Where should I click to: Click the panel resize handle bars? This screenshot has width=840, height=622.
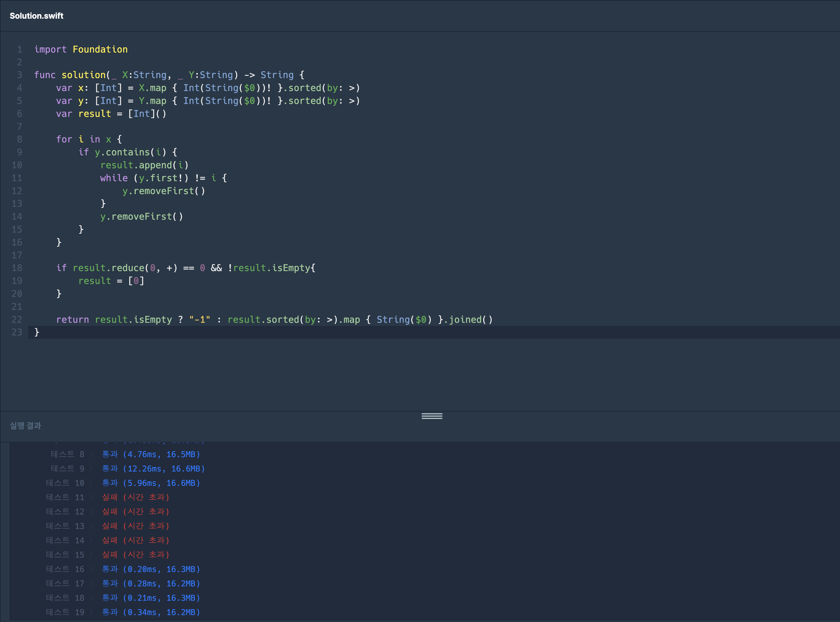coord(432,416)
